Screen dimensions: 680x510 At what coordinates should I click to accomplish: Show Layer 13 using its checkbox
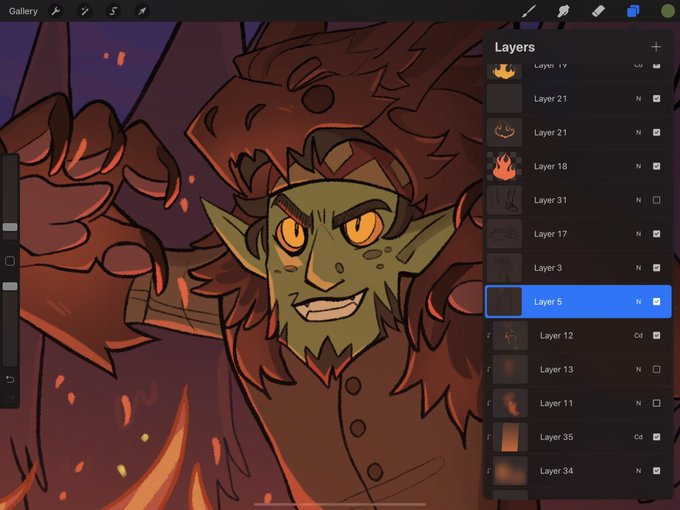click(657, 369)
